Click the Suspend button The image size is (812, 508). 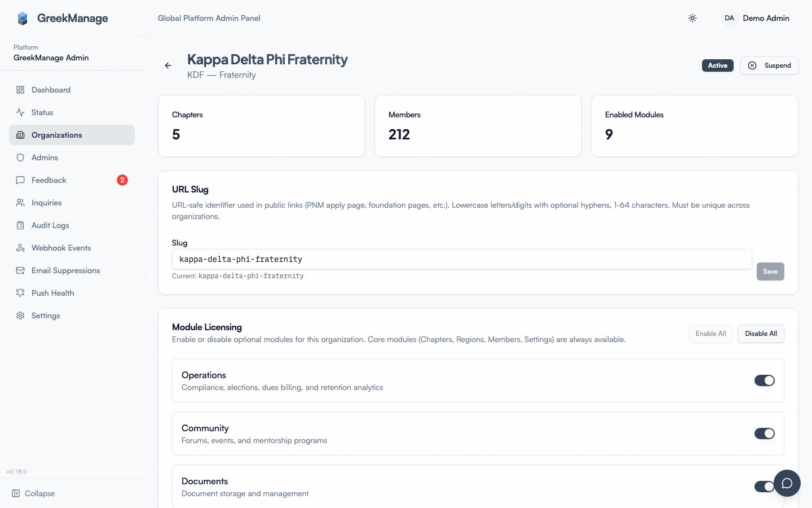click(769, 65)
